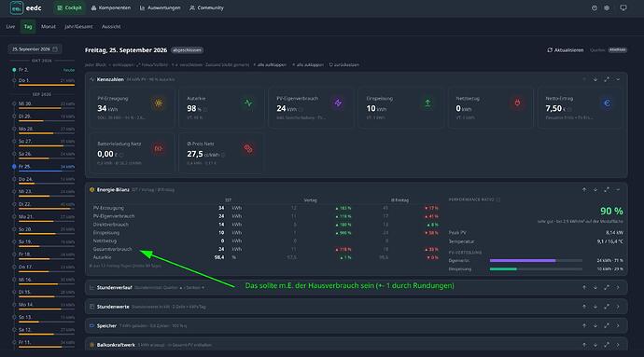Click zurücksetzen link
The image size is (644, 357).
coord(344,65)
